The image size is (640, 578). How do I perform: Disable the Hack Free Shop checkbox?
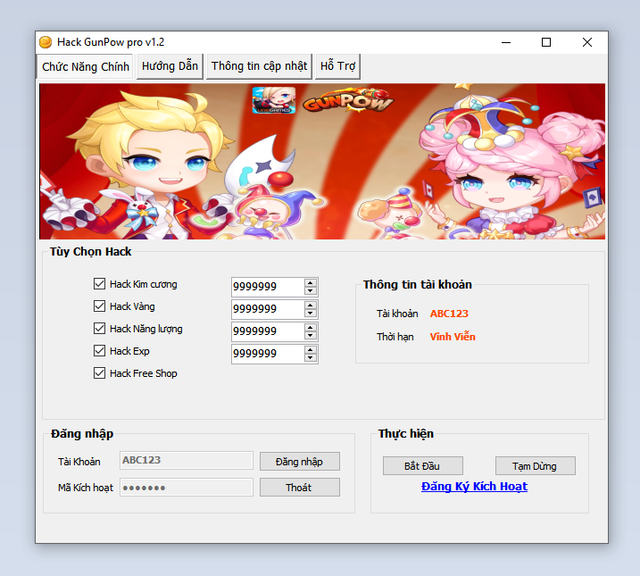point(99,373)
